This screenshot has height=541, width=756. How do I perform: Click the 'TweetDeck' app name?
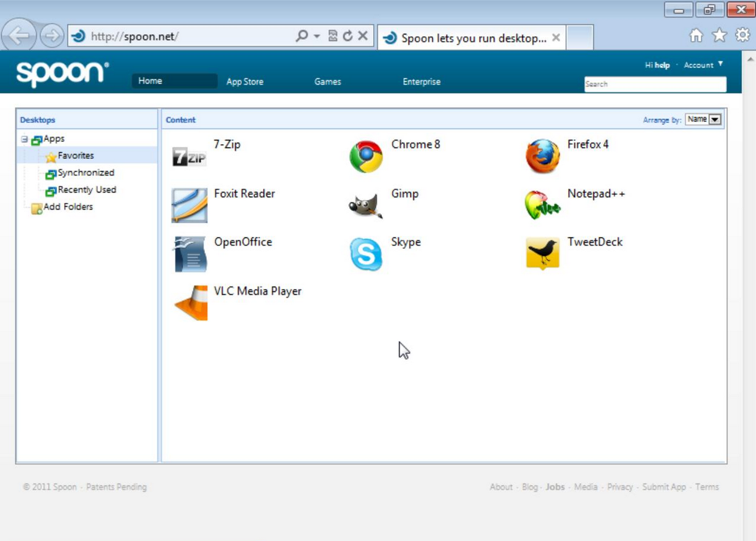(x=595, y=242)
